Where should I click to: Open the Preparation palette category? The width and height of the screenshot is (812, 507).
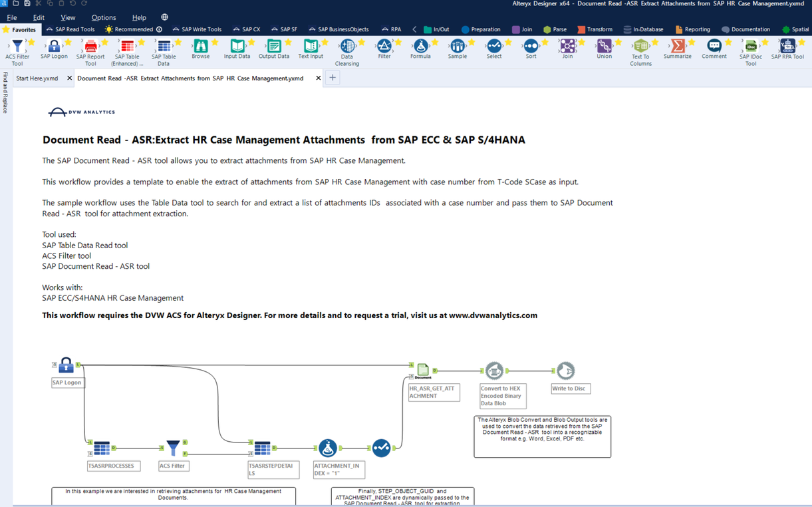[481, 29]
